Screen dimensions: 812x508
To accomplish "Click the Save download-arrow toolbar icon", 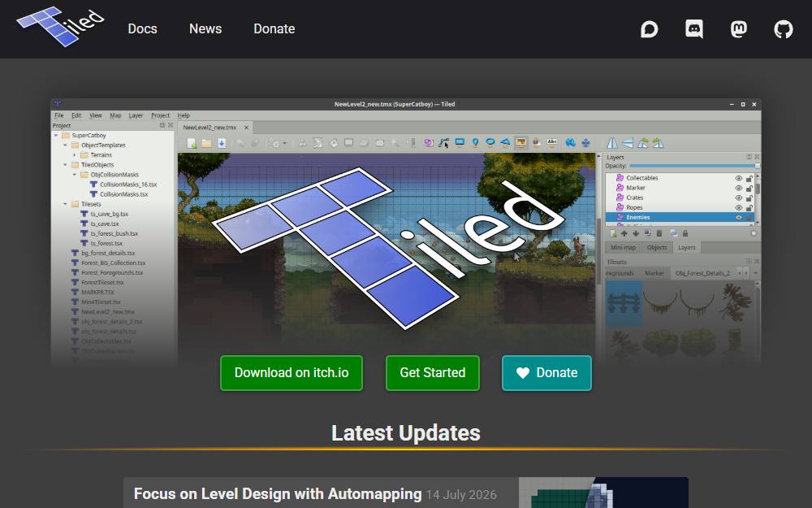I will tap(222, 143).
